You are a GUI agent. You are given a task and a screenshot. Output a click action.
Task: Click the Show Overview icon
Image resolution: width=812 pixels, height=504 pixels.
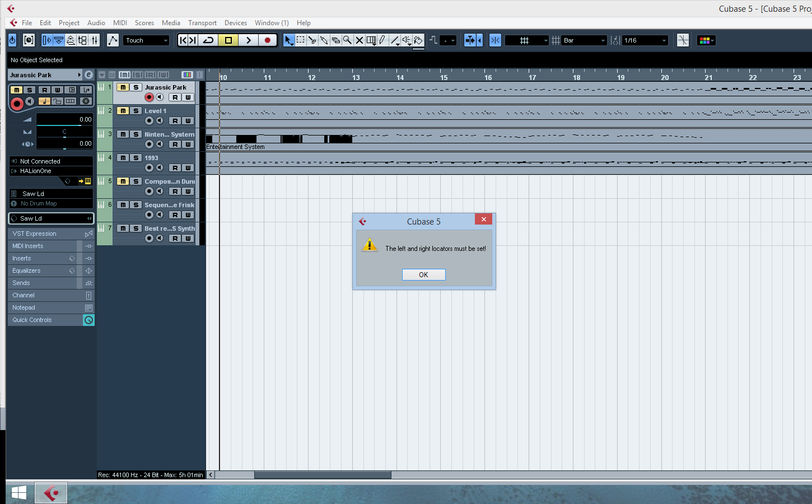pos(71,40)
